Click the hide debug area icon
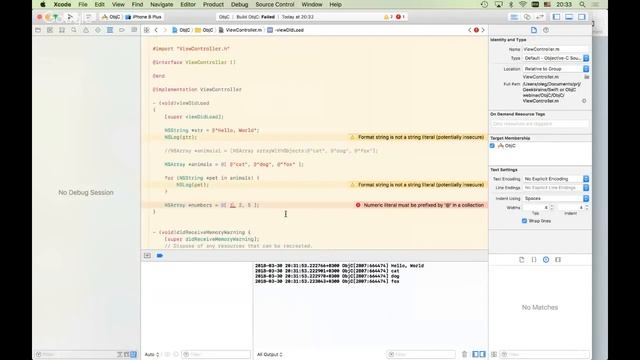The width and height of the screenshot is (640, 360). coord(147,256)
